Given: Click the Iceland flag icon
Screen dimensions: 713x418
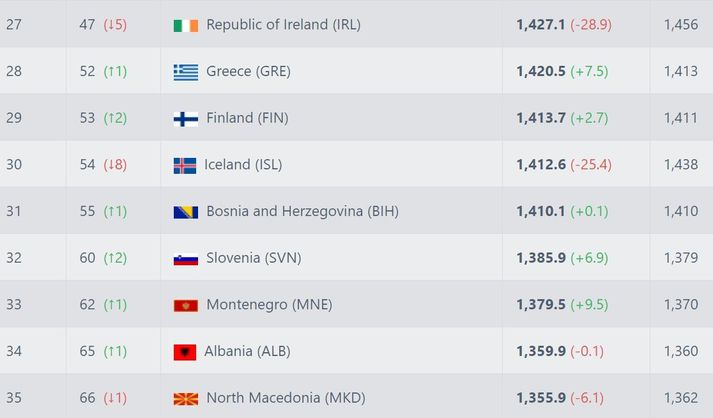Looking at the screenshot, I should (185, 166).
